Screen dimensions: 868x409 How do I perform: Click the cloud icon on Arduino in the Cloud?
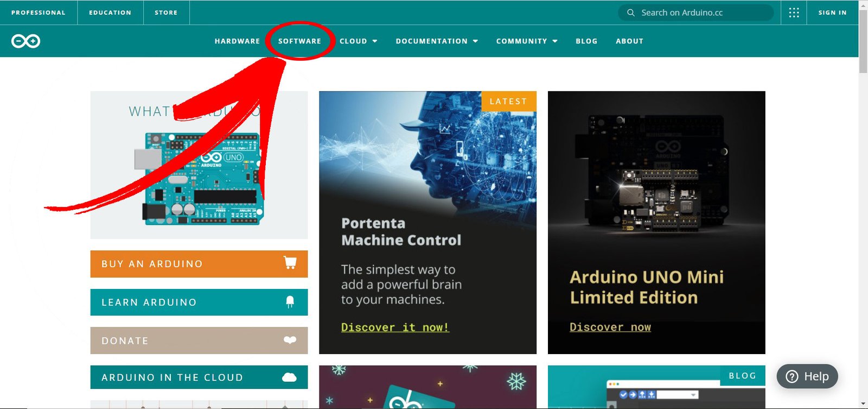(x=290, y=377)
